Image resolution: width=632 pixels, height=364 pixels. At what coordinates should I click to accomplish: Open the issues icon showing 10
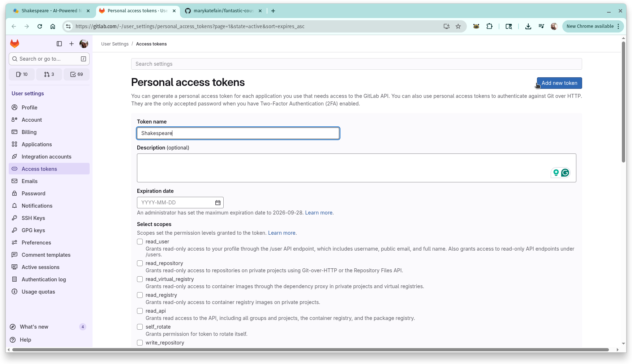(21, 74)
